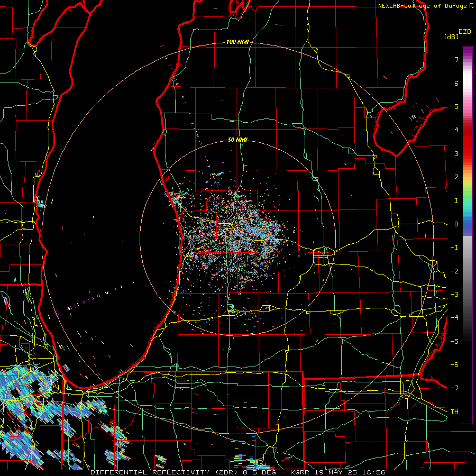Click the 3 value on the scale
This screenshot has height=476, width=476.
[456, 153]
